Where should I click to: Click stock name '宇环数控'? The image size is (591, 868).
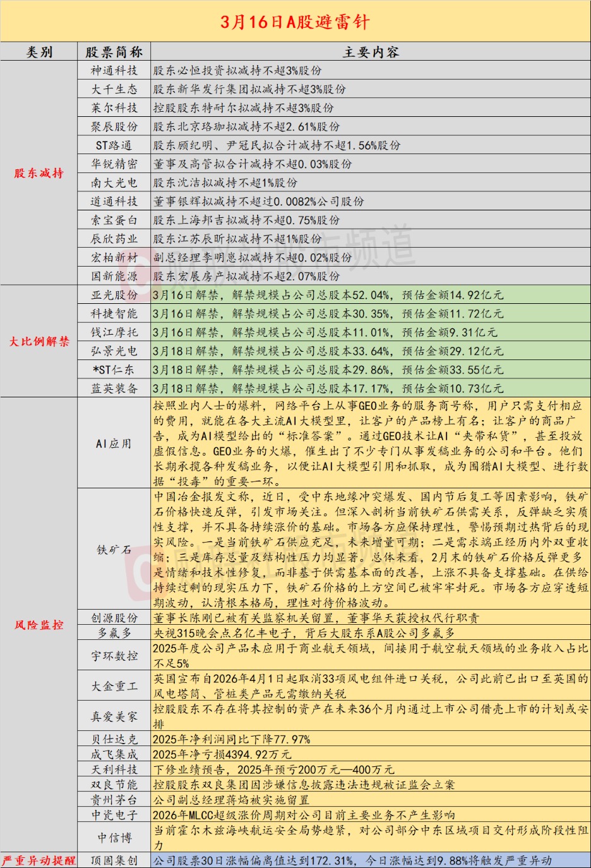click(x=114, y=656)
